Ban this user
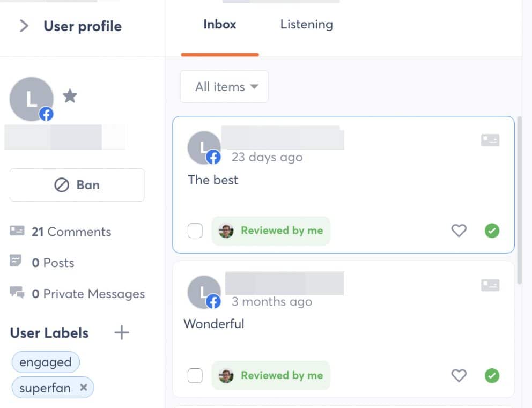 pyautogui.click(x=77, y=185)
